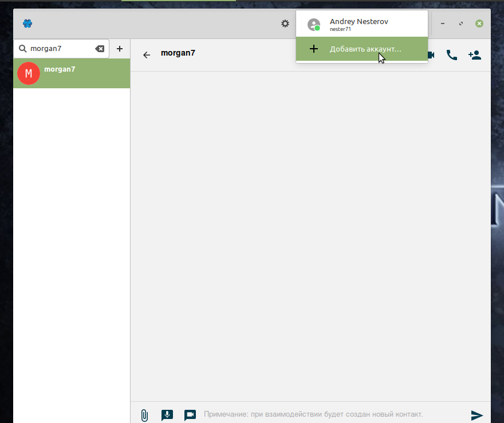Open settings with the gear icon

[x=285, y=23]
